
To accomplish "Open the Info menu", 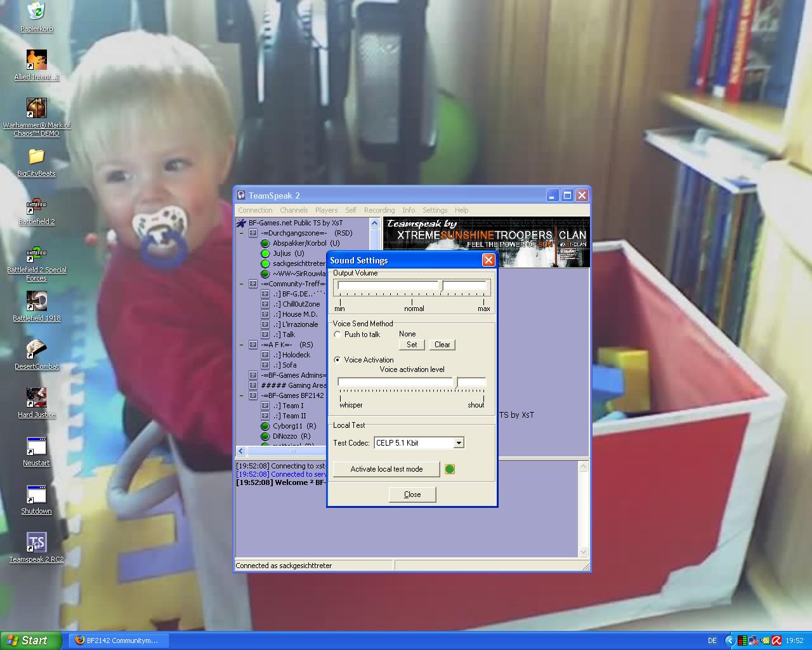I will (x=409, y=210).
